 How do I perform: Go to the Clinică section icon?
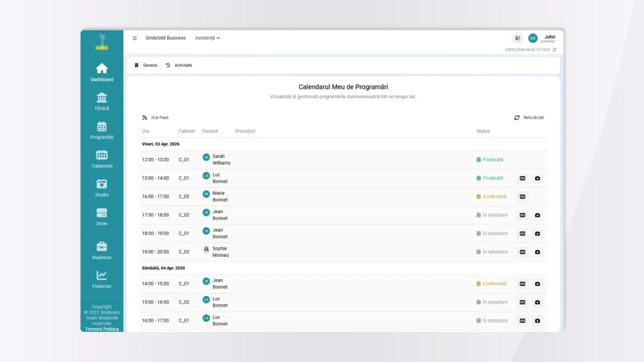point(101,97)
